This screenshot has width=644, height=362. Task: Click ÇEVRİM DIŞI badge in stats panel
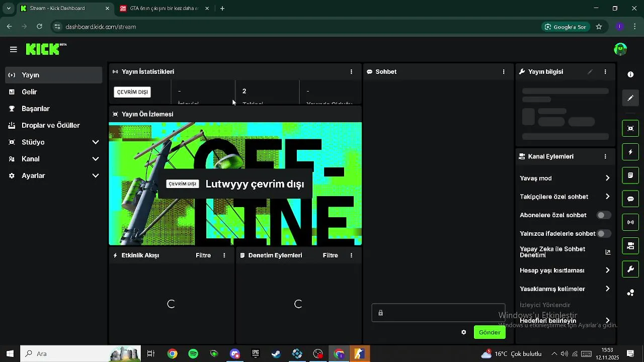click(132, 92)
